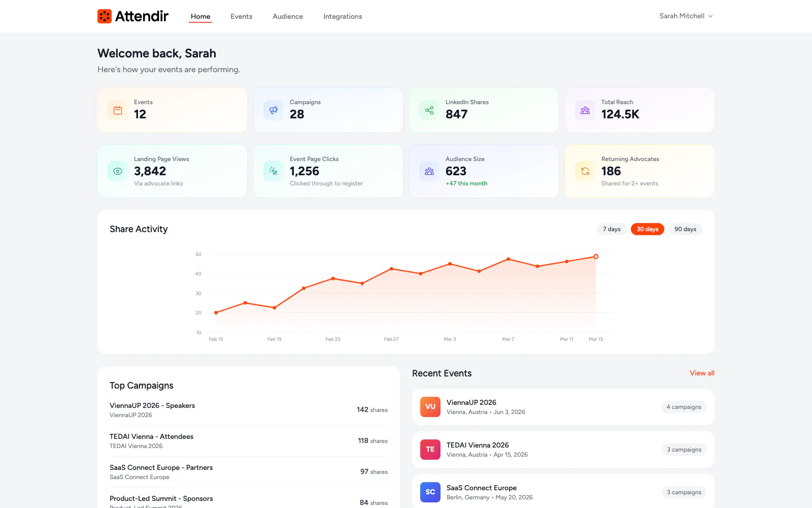
Task: Click the Campaigns megaphone icon
Action: 274,110
